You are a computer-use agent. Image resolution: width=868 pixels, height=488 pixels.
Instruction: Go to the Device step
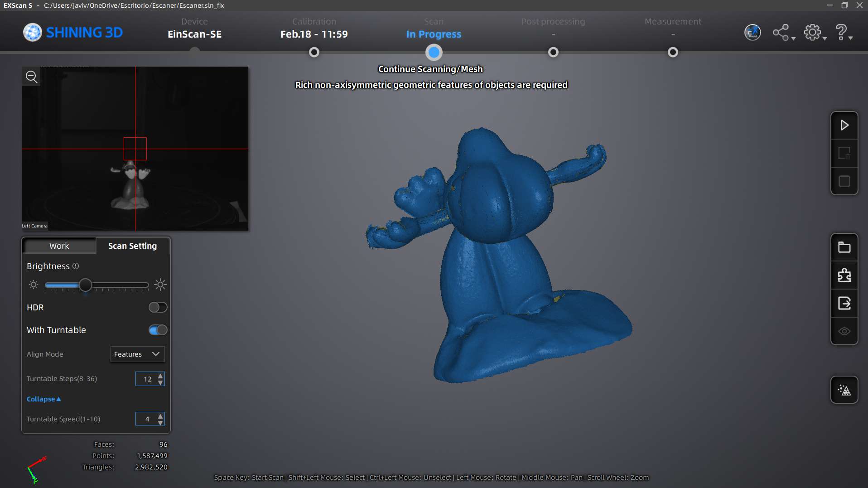click(194, 28)
